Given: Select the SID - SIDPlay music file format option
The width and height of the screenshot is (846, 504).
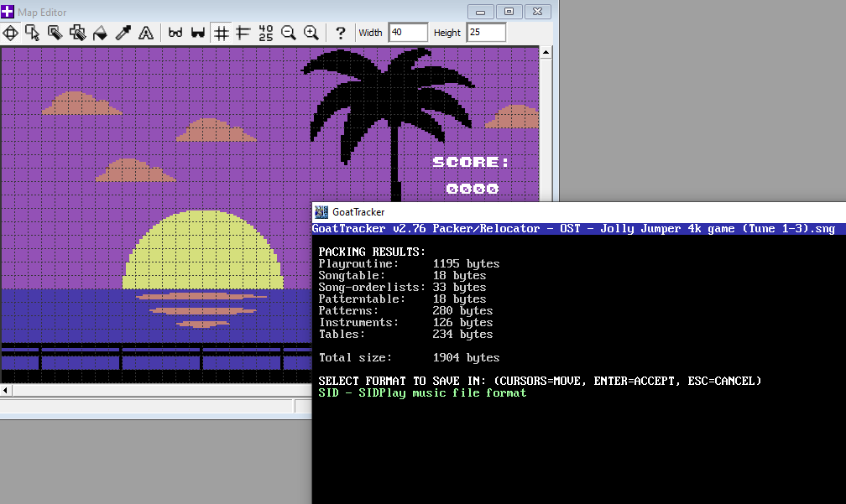Looking at the screenshot, I should pyautogui.click(x=422, y=393).
